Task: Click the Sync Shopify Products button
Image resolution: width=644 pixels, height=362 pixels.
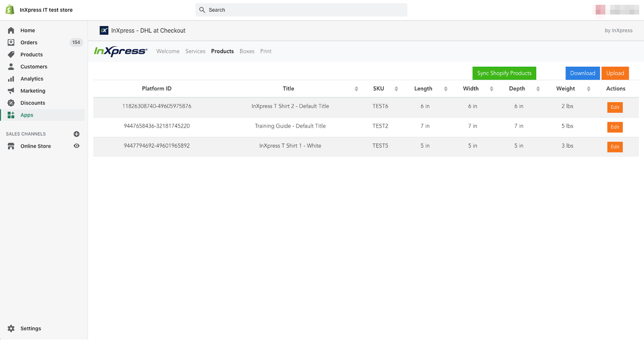Action: pos(504,73)
